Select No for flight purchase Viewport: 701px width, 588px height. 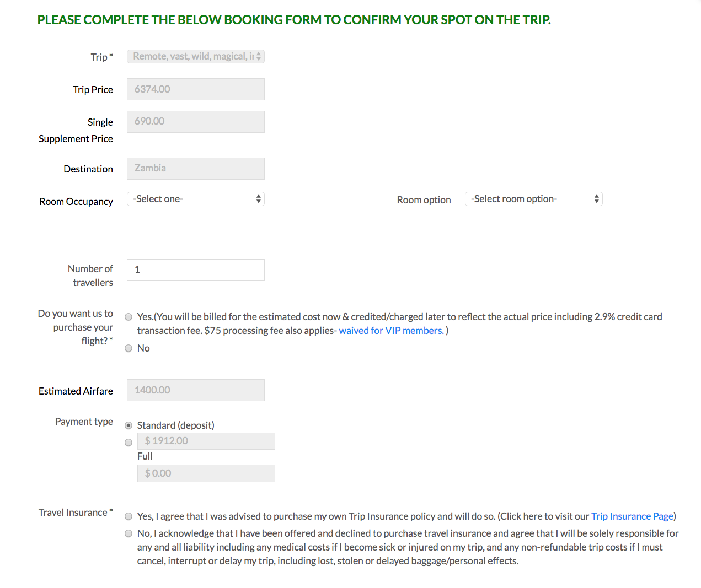coord(128,348)
